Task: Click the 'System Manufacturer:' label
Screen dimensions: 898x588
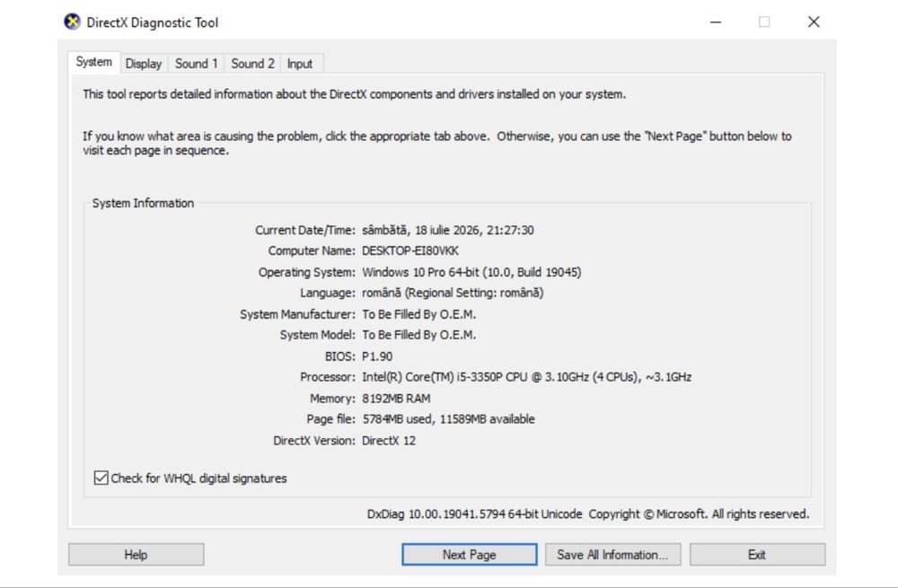Action: 297,314
